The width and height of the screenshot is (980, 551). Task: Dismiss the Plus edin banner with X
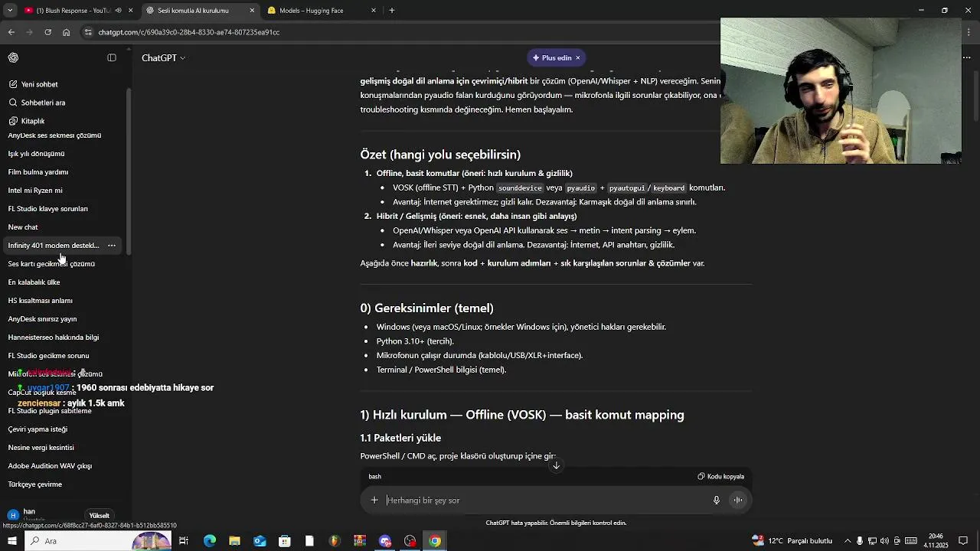578,58
